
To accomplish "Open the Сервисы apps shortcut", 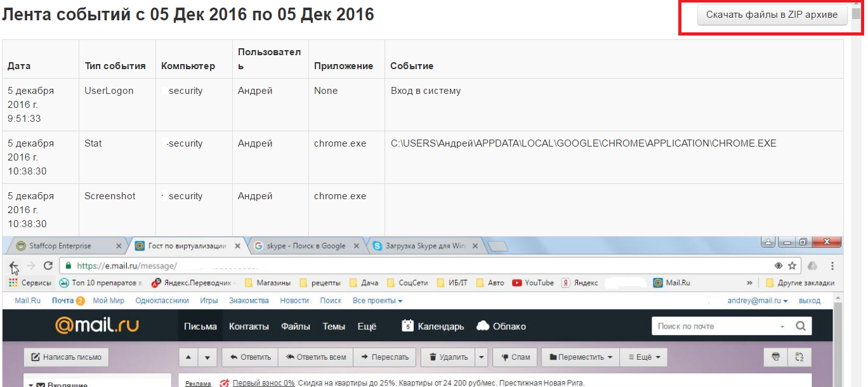I will click(x=30, y=283).
